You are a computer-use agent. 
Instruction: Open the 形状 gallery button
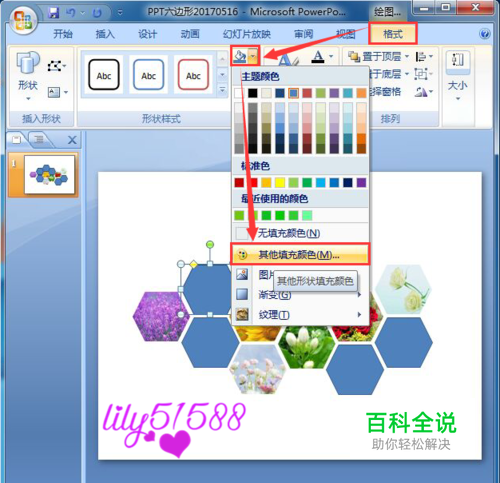click(28, 75)
